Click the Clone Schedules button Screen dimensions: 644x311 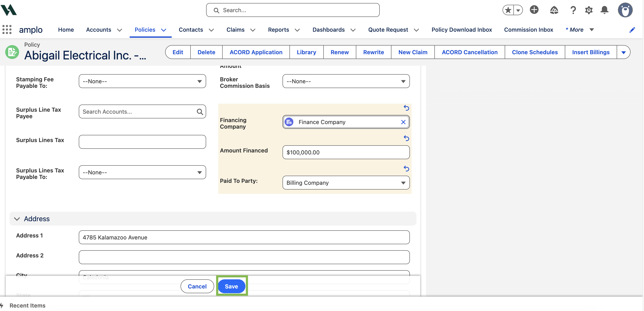coord(535,52)
